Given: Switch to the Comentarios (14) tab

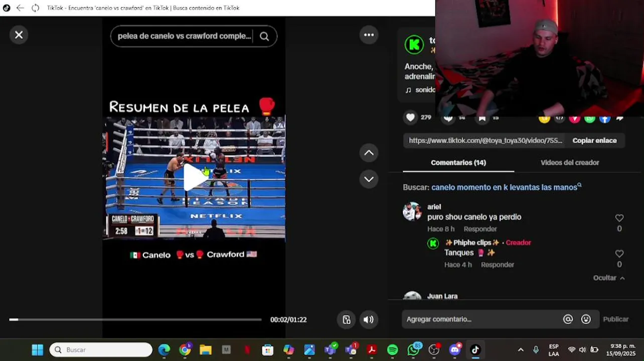Looking at the screenshot, I should tap(458, 162).
